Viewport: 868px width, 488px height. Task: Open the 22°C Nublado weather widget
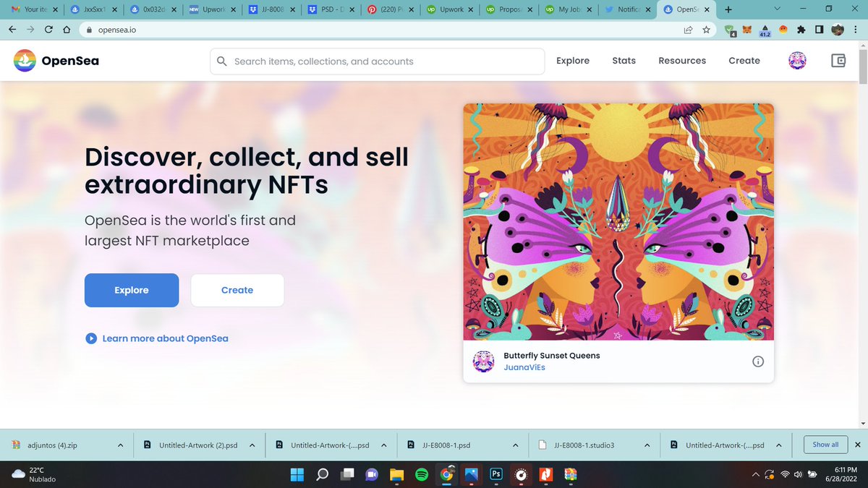pos(34,474)
